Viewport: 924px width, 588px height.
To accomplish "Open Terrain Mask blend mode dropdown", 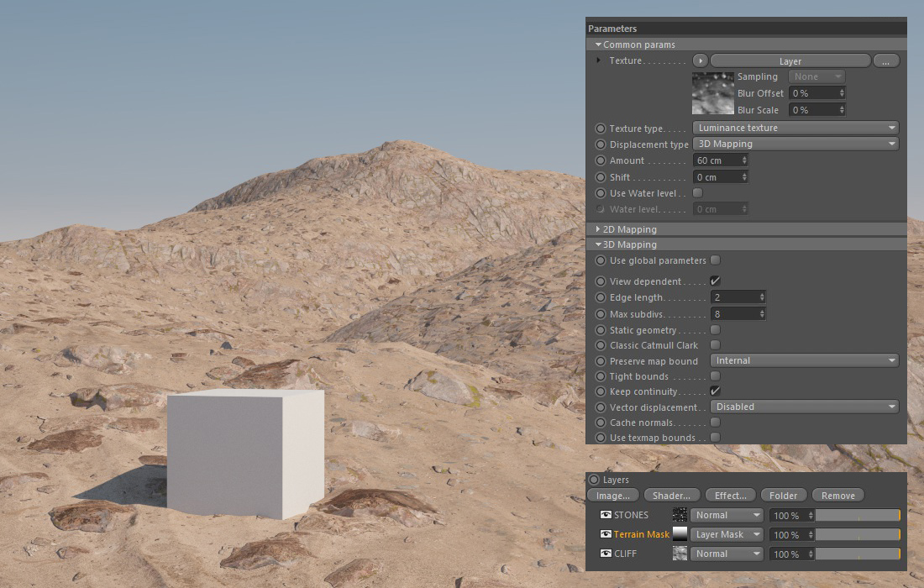I will coord(726,534).
